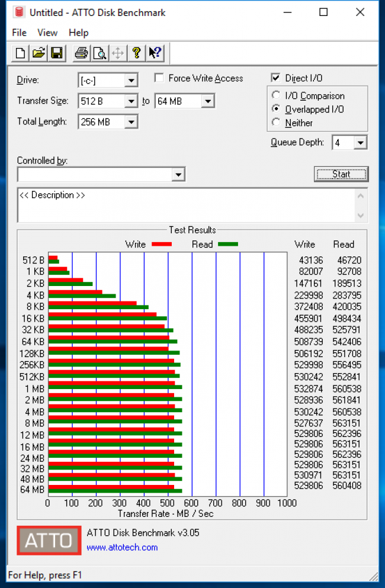Image resolution: width=385 pixels, height=588 pixels.
Task: Click the Transfer Rate - MB / Sec axis label
Action: coord(166,513)
